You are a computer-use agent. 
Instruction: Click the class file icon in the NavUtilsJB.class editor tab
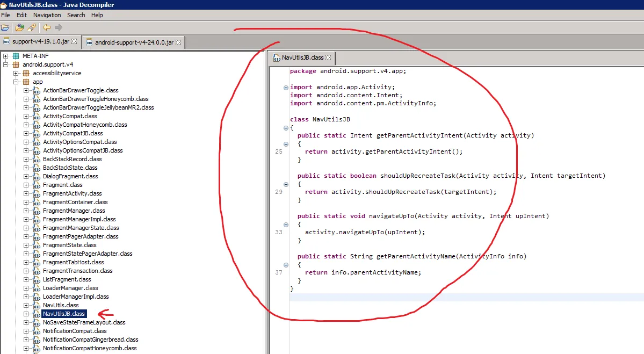277,58
